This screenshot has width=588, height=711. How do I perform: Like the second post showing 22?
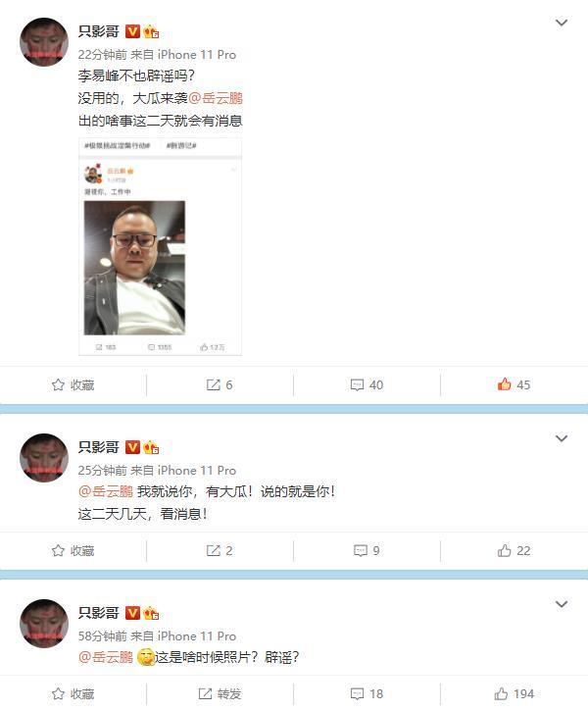point(514,550)
